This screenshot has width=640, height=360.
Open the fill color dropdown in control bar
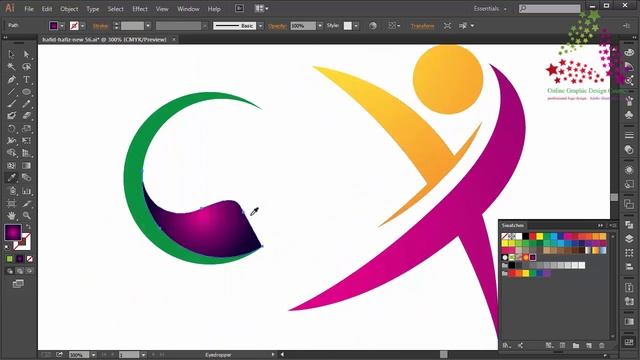62,26
